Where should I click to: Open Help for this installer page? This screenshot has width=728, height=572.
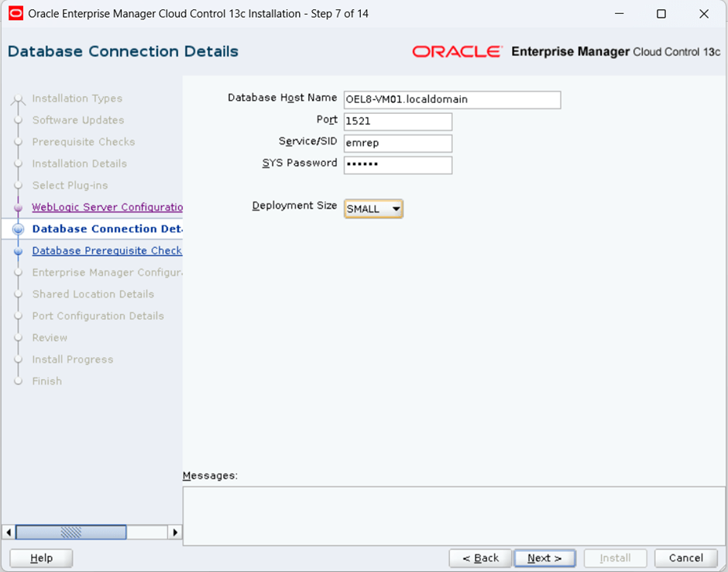[41, 558]
